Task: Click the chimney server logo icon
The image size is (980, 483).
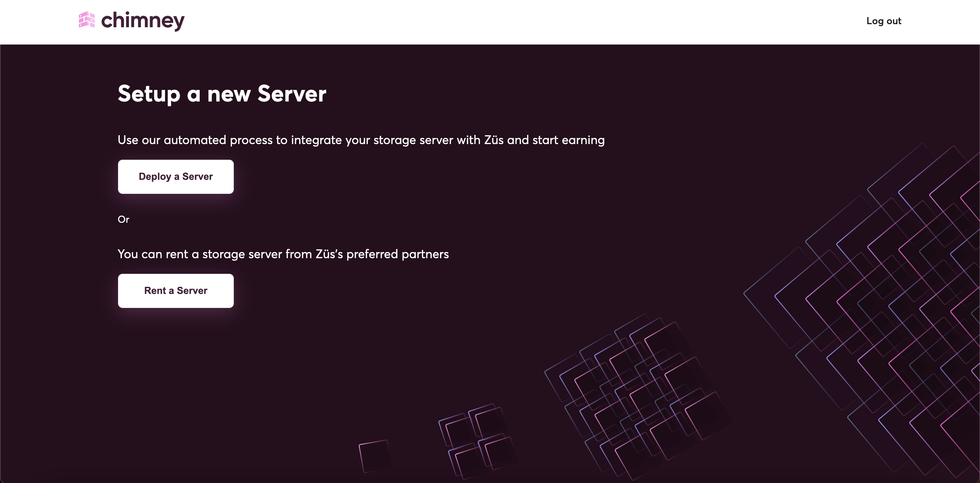Action: click(x=87, y=20)
